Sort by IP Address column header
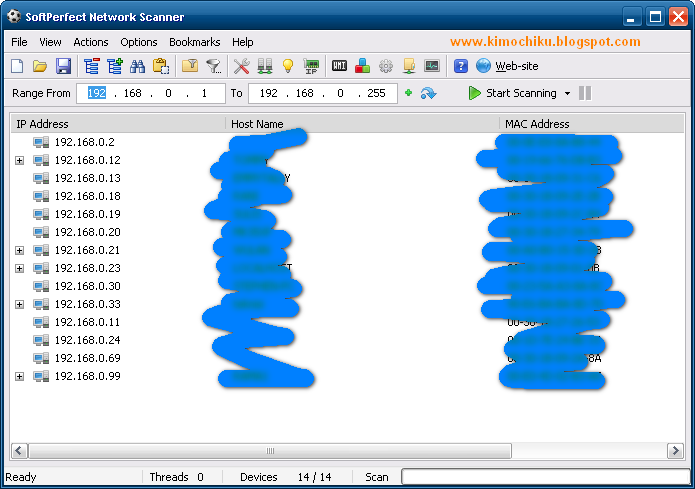Viewport: 695px width, 489px height. (x=118, y=124)
